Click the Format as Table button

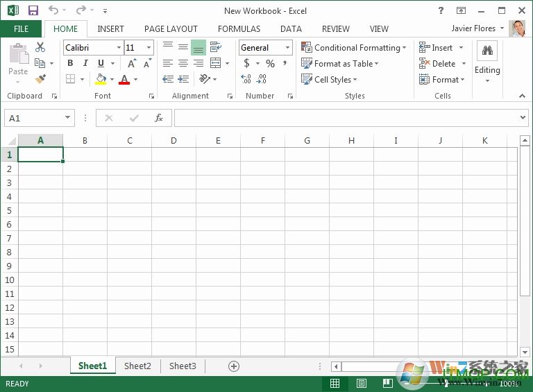pyautogui.click(x=340, y=64)
